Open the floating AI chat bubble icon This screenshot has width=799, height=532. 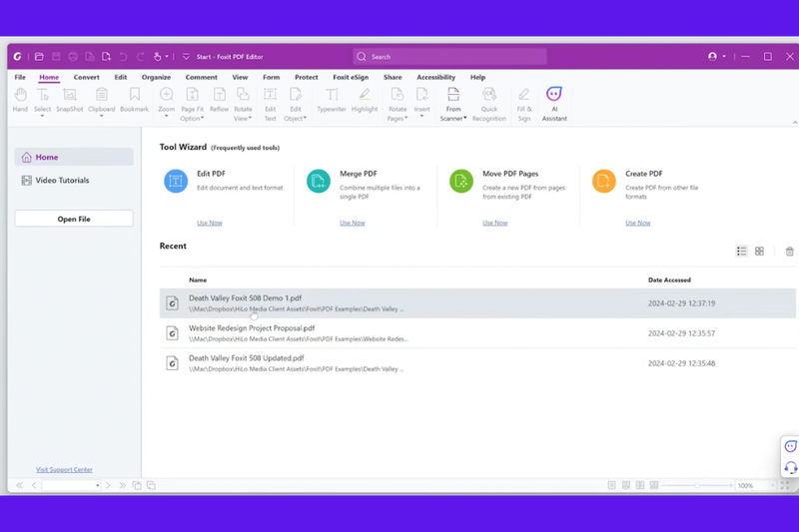790,446
